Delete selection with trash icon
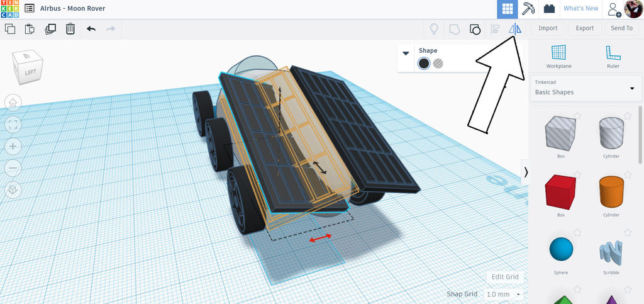Screen dimensions: 644x304 pos(70,29)
